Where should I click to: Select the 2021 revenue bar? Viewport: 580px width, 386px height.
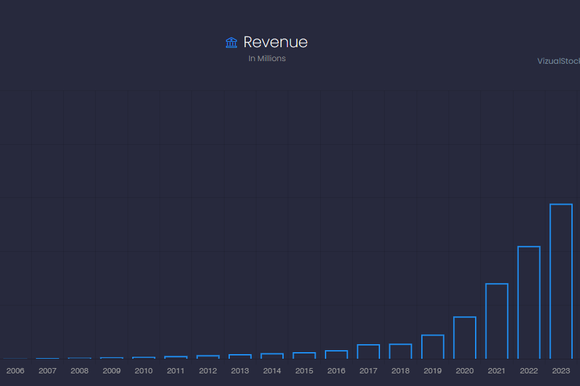[497, 321]
